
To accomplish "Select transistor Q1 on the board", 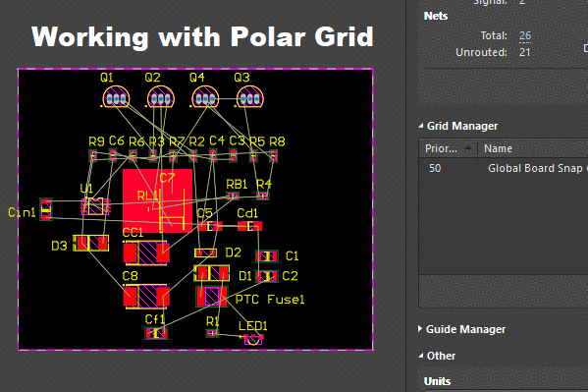I will pos(116,97).
